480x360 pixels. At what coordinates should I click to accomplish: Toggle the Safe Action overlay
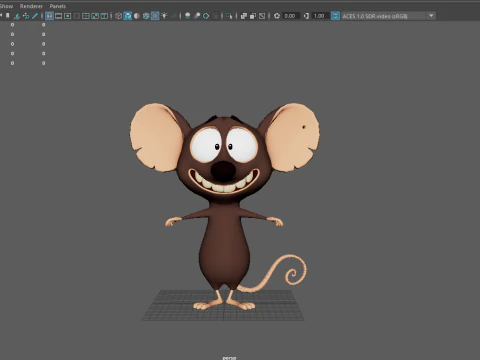tap(95, 16)
